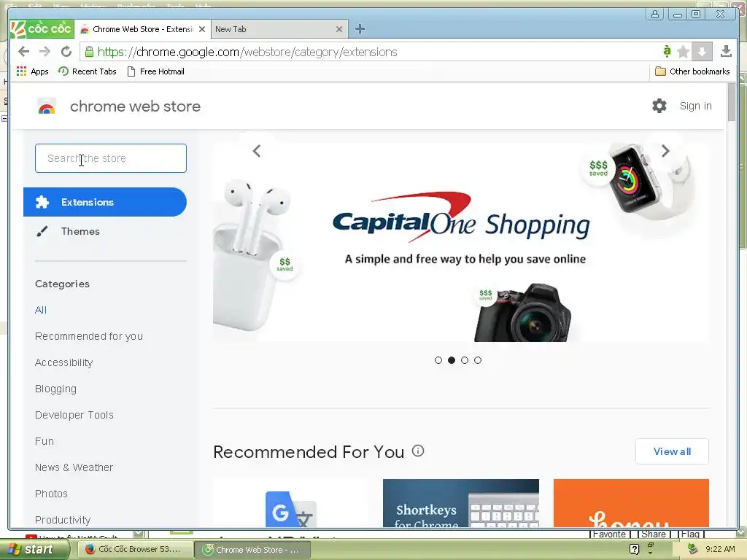Switch to Chrome Web Store taskbar item
747x560 pixels.
click(252, 550)
